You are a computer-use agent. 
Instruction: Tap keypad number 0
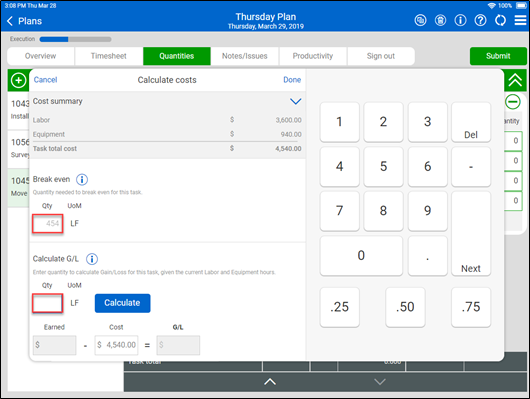tap(361, 255)
